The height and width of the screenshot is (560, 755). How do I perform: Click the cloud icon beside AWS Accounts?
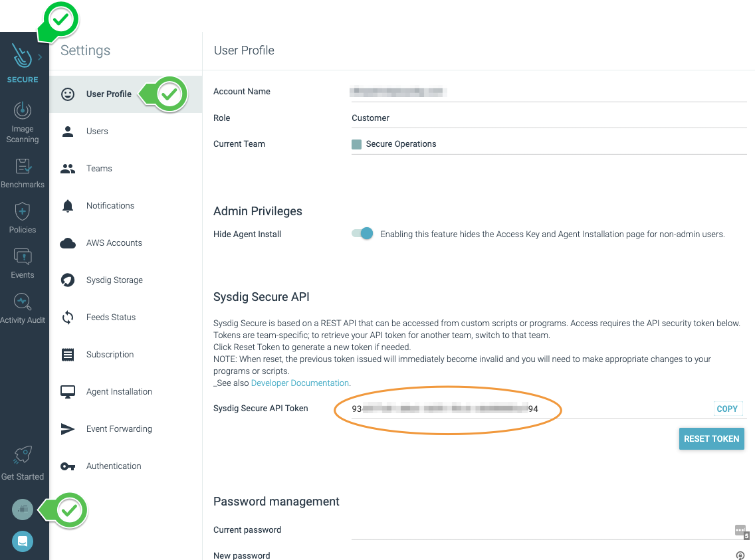coord(68,243)
